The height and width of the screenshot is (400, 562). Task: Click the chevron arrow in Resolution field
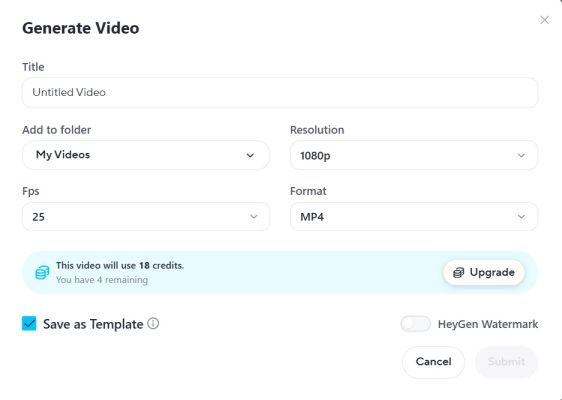(521, 155)
